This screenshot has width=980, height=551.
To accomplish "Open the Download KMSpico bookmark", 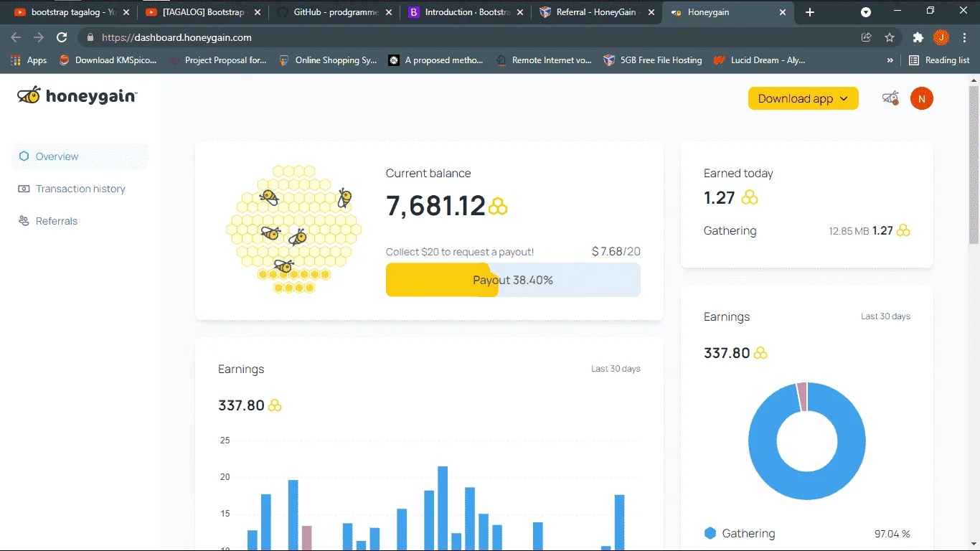I will (x=108, y=60).
